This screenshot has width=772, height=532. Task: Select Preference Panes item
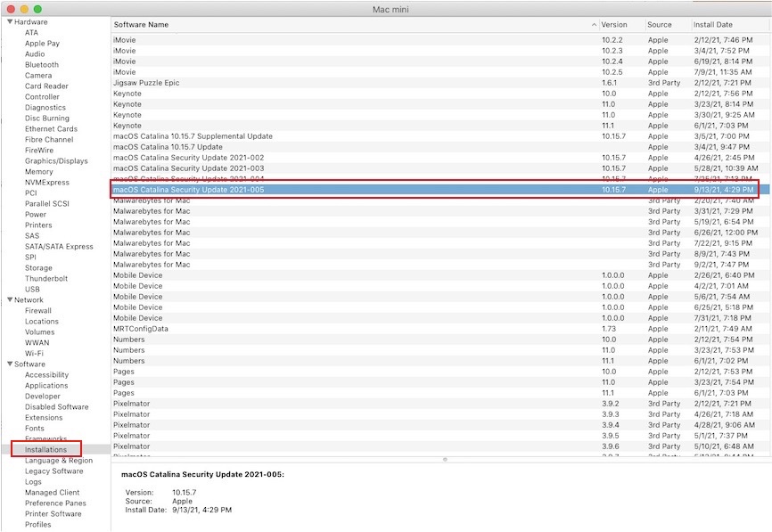click(x=55, y=503)
